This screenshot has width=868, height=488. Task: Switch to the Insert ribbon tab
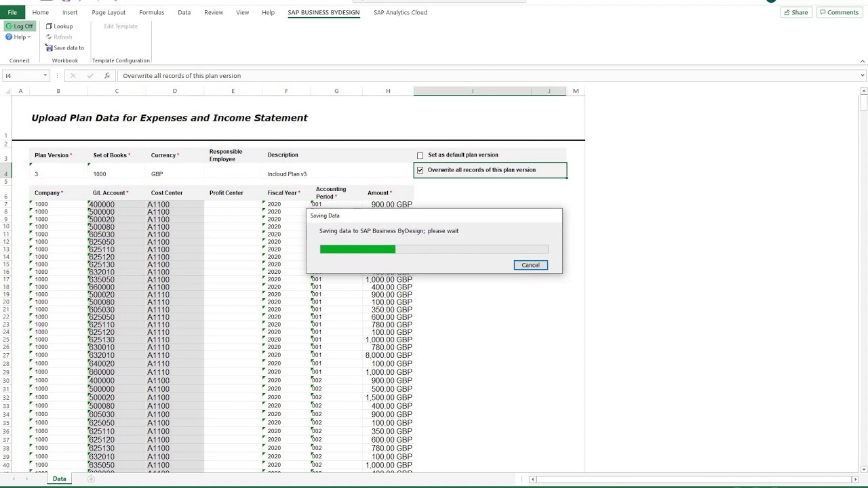click(70, 12)
